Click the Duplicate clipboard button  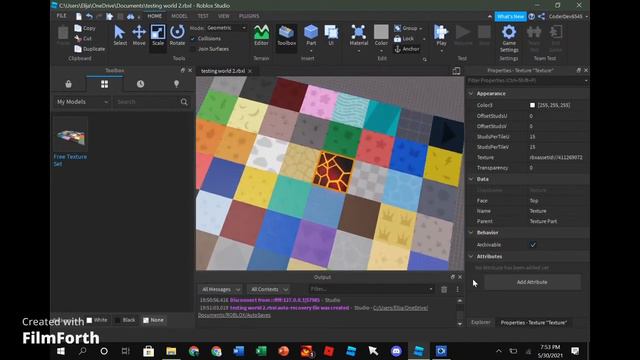(90, 49)
